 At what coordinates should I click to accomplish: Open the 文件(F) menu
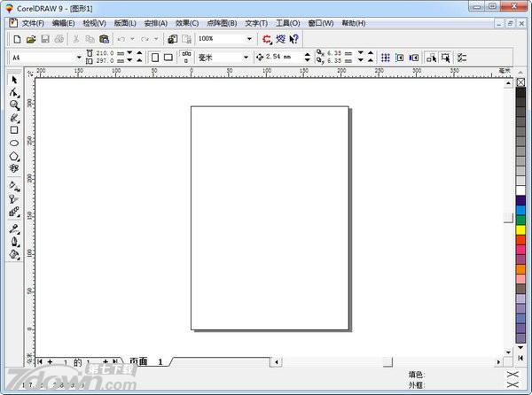pyautogui.click(x=33, y=22)
